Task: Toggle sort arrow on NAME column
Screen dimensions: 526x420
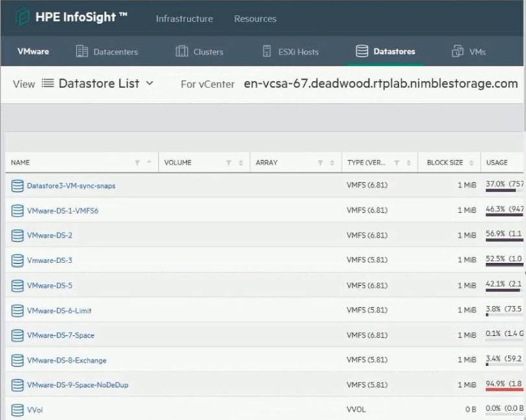Action: coord(150,163)
